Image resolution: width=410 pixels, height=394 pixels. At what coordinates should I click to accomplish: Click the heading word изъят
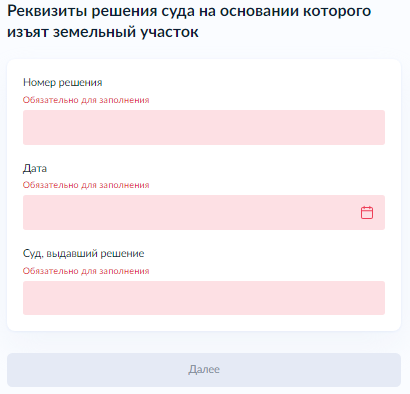[28, 32]
